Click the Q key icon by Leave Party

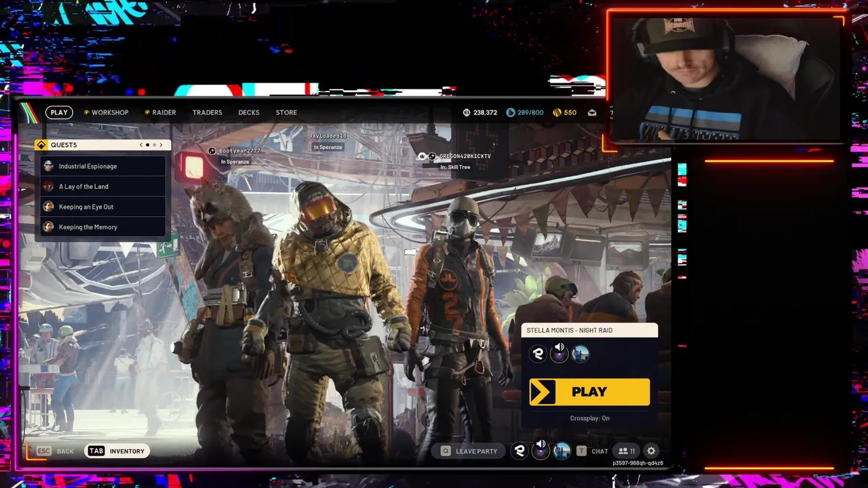(x=446, y=451)
